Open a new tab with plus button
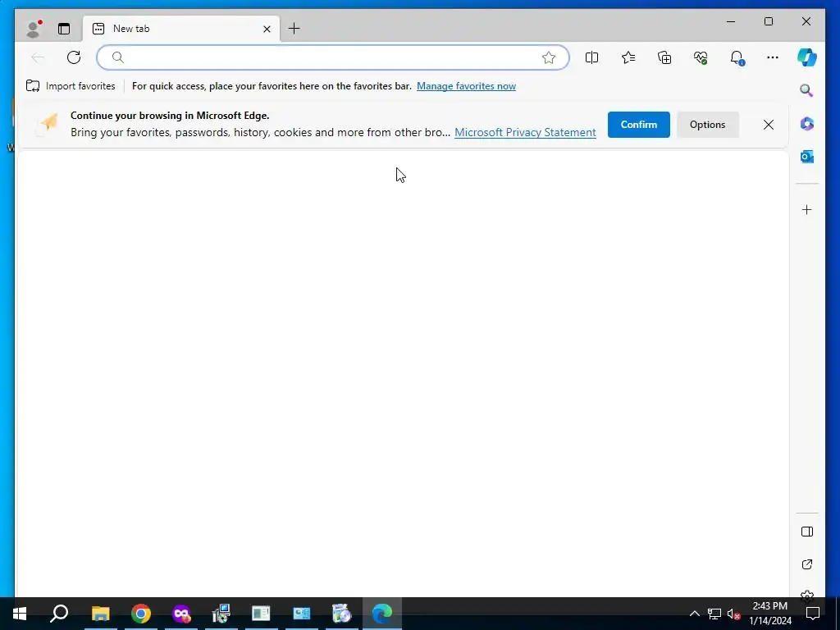840x630 pixels. [294, 29]
